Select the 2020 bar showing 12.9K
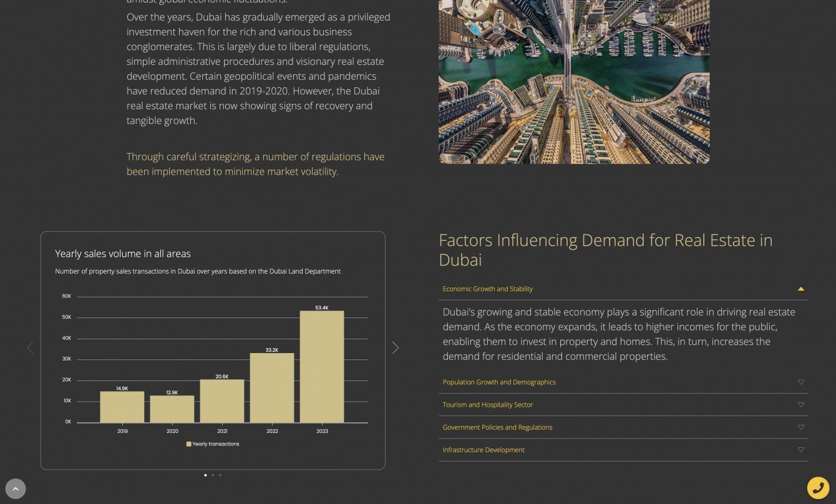Screen dimensions: 836x504 click(x=172, y=409)
